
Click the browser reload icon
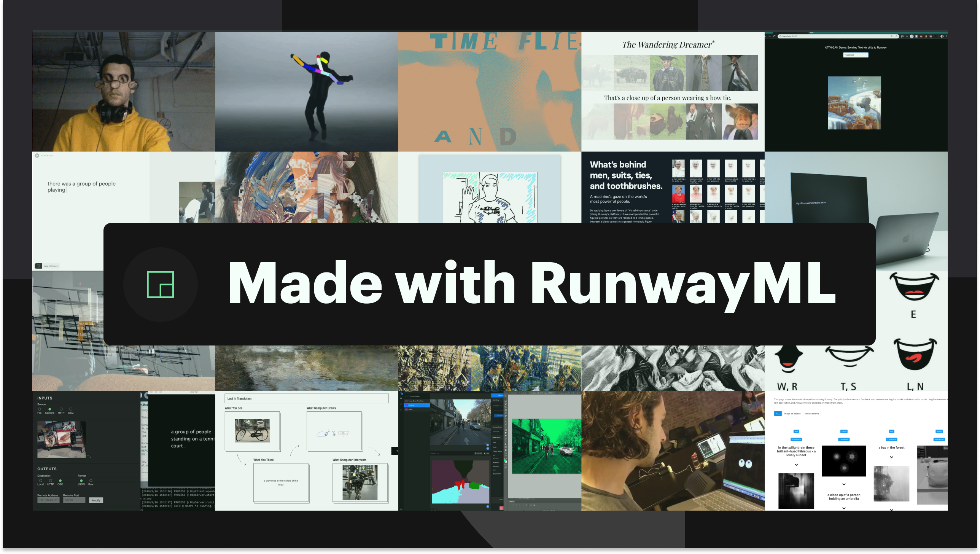click(x=774, y=37)
